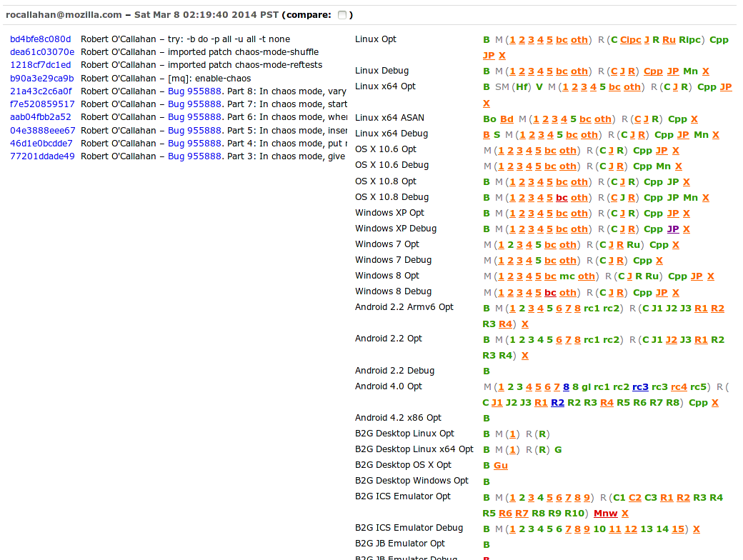This screenshot has height=560, width=743.
Task: Select the red bc job in Windows 8 Debug row
Action: (550, 292)
